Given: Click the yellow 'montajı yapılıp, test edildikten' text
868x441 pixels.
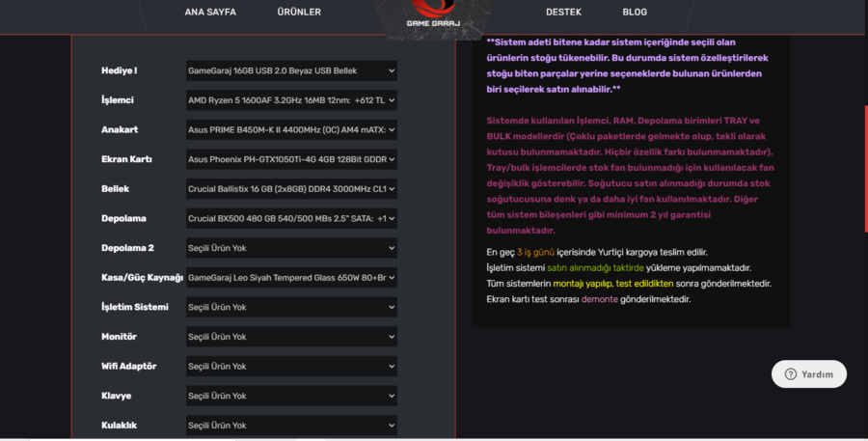Looking at the screenshot, I should (612, 283).
